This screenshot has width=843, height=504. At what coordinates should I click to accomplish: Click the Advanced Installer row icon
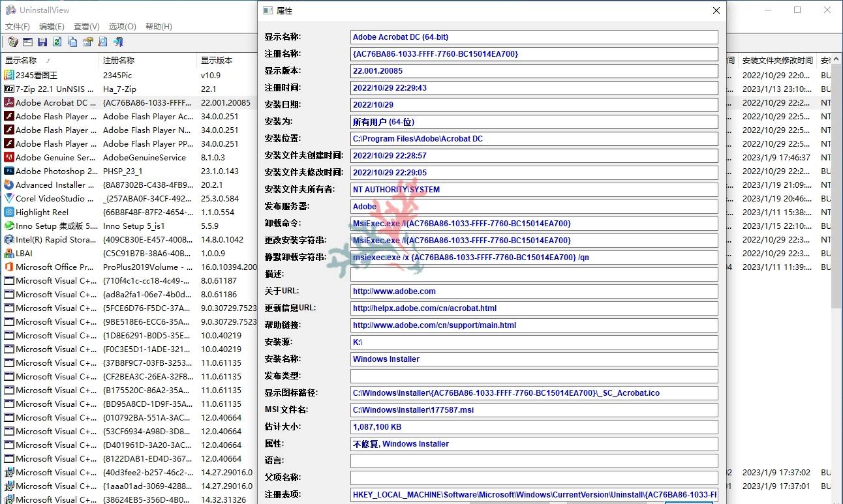(x=9, y=185)
